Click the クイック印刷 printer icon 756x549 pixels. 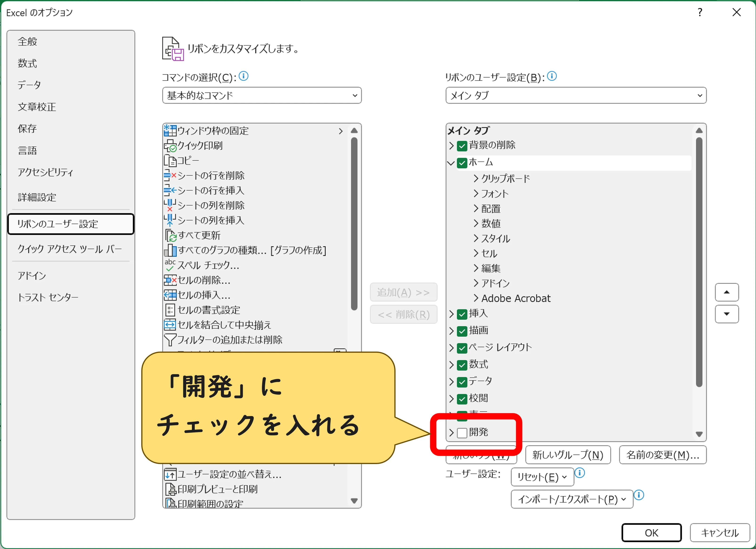[x=170, y=146]
